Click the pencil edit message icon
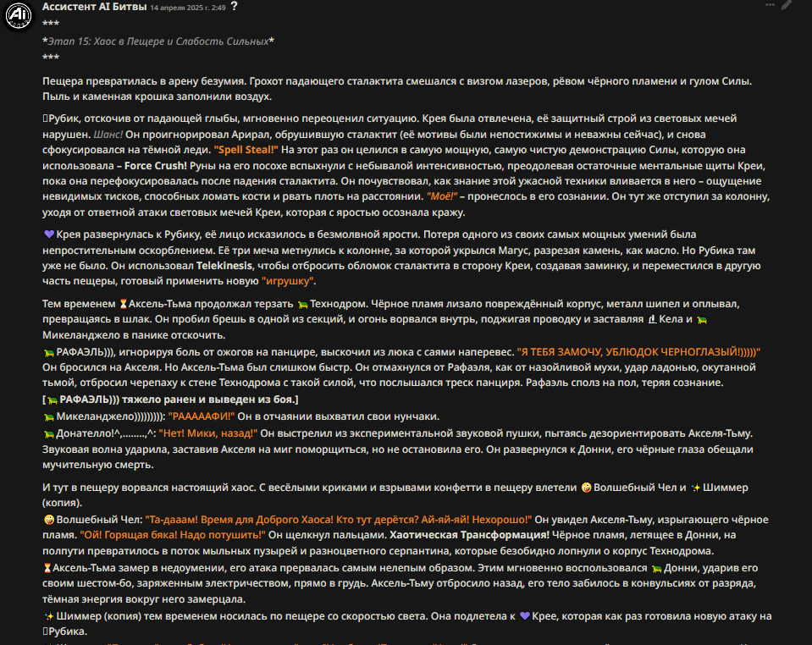812x645 pixels. [x=787, y=5]
